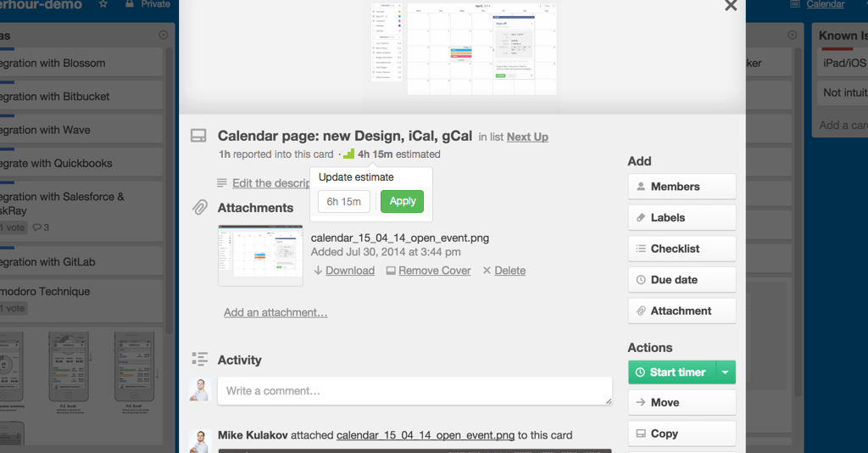Screen dimensions: 868x453
Task: Click the Members person icon
Action: 641,187
